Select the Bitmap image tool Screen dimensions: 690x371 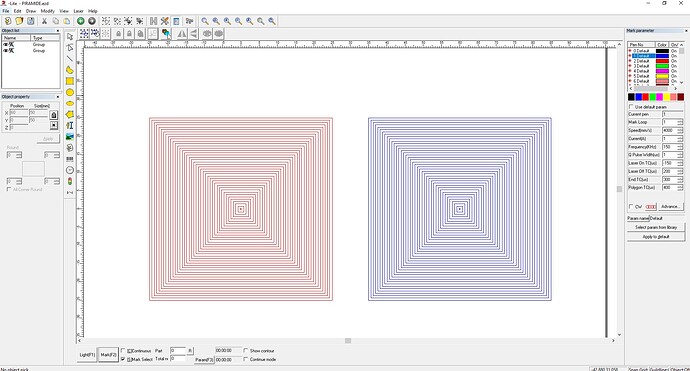70,137
